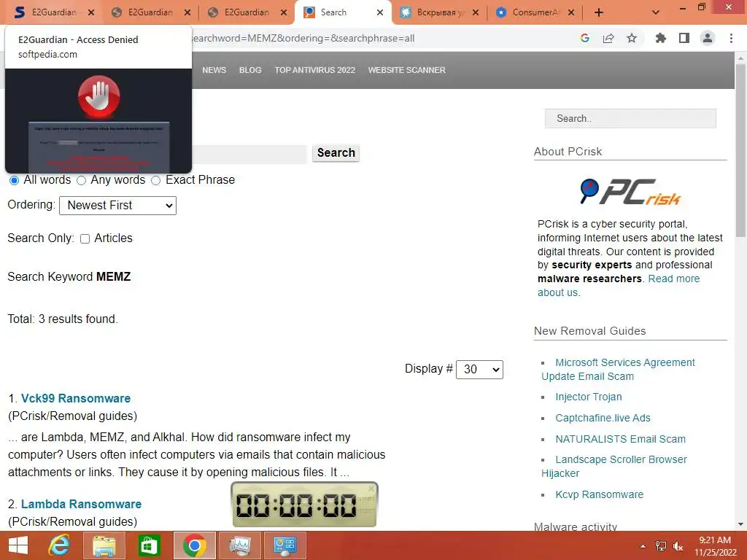Image resolution: width=747 pixels, height=560 pixels.
Task: Open Chrome three-dot menu
Action: tap(731, 38)
